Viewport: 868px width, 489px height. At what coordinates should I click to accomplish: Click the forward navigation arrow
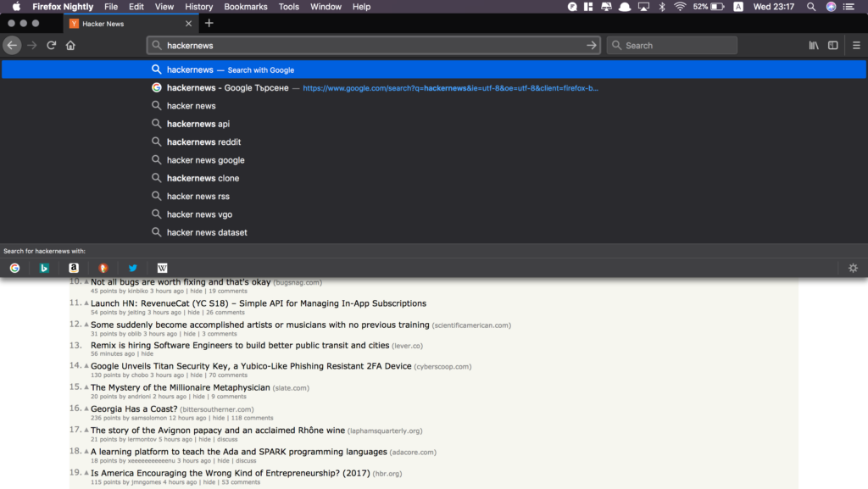[32, 46]
